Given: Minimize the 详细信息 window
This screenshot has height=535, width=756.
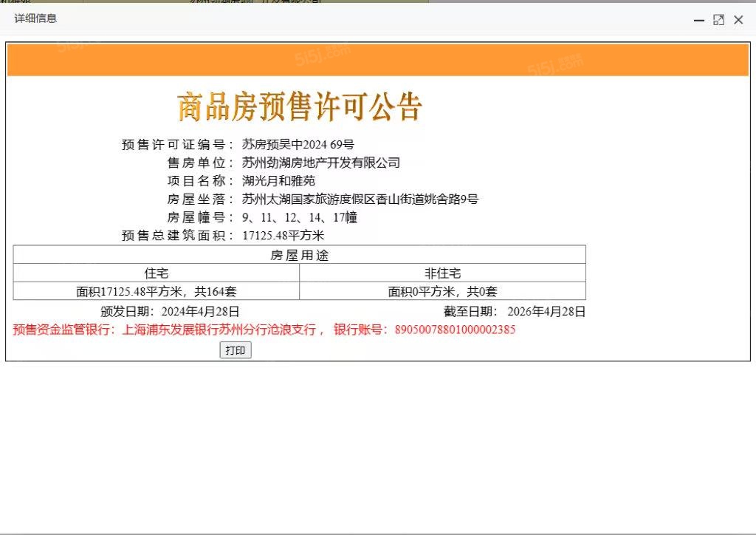Looking at the screenshot, I should 699,20.
